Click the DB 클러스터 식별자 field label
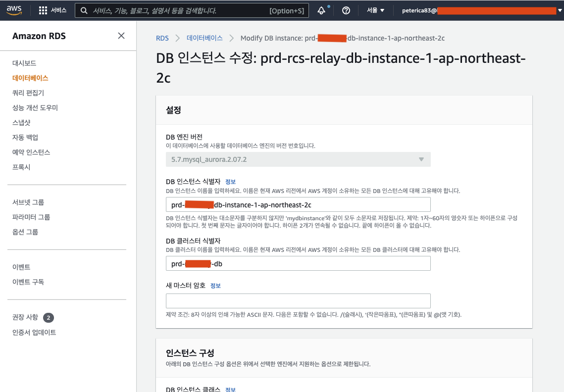Image resolution: width=564 pixels, height=392 pixels. 193,241
